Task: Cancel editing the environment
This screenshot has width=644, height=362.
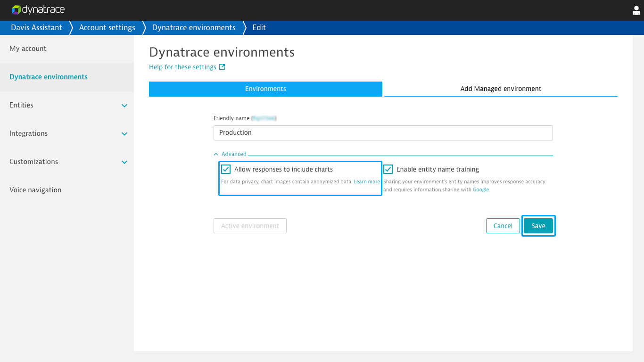Action: click(503, 226)
